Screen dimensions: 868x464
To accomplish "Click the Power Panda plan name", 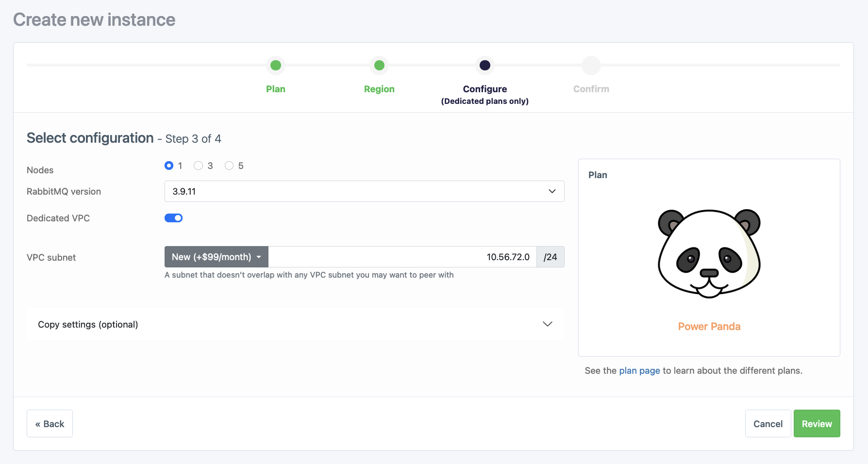I will (x=709, y=326).
